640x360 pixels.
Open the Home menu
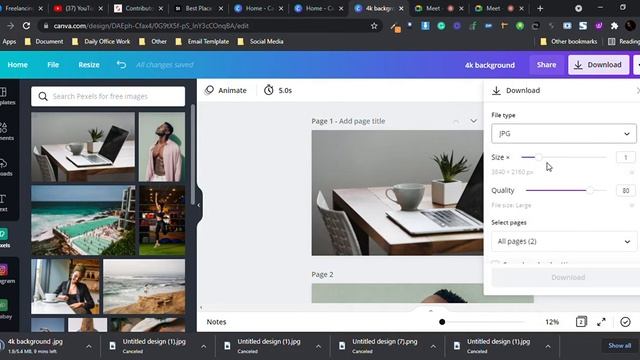point(18,65)
